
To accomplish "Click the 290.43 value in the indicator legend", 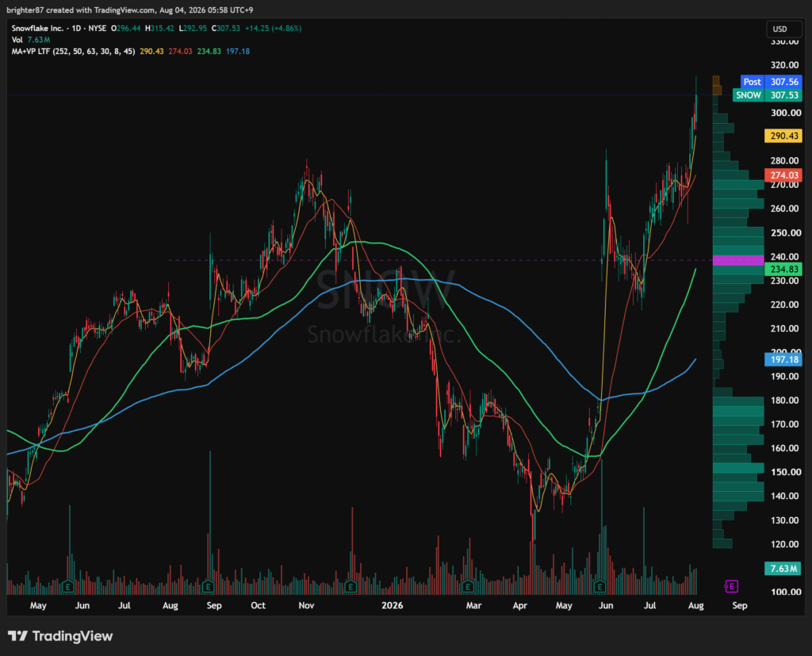I will click(151, 52).
